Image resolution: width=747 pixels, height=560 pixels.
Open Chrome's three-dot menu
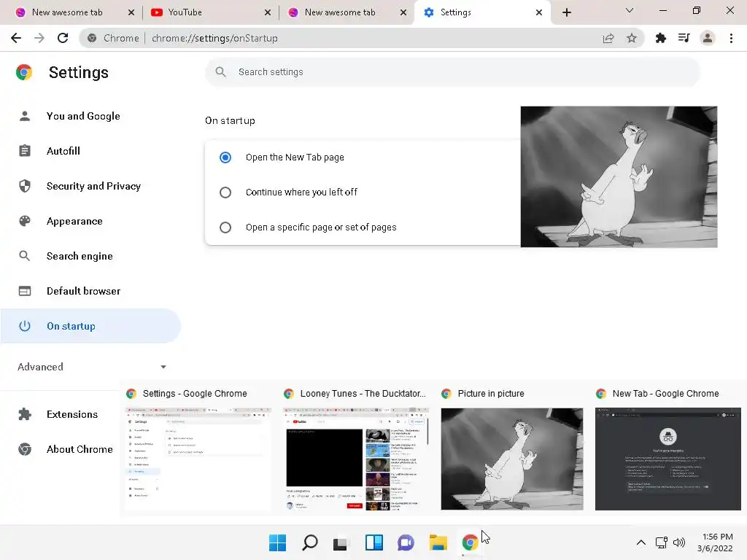tap(731, 38)
